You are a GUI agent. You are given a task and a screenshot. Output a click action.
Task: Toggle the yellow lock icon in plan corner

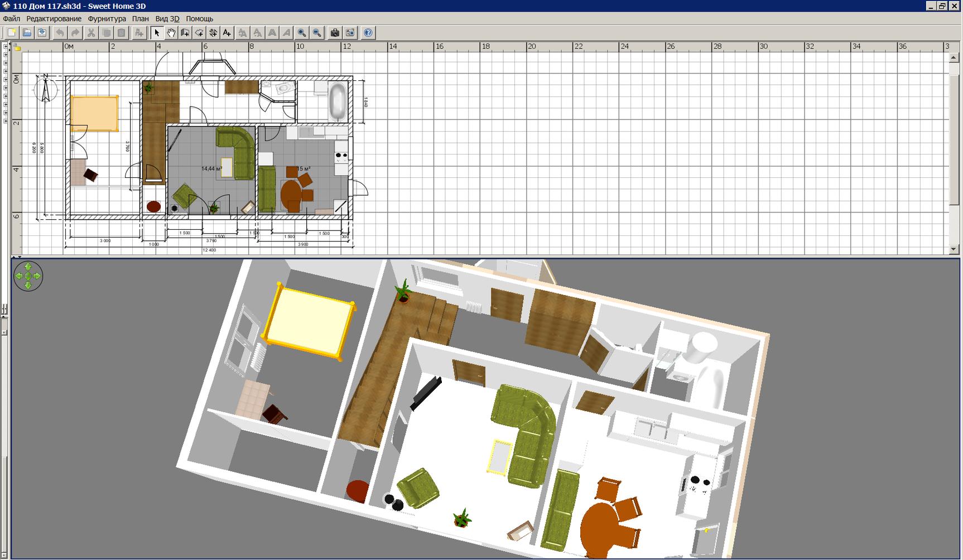tap(18, 48)
